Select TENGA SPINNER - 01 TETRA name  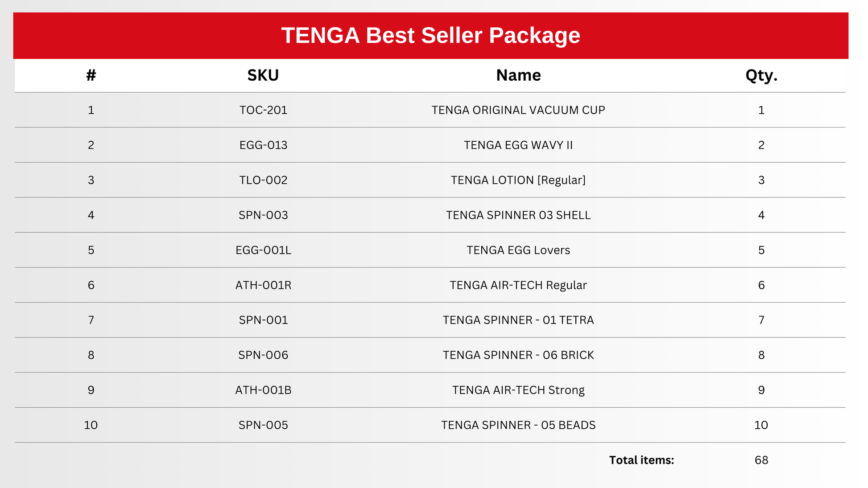tap(518, 320)
